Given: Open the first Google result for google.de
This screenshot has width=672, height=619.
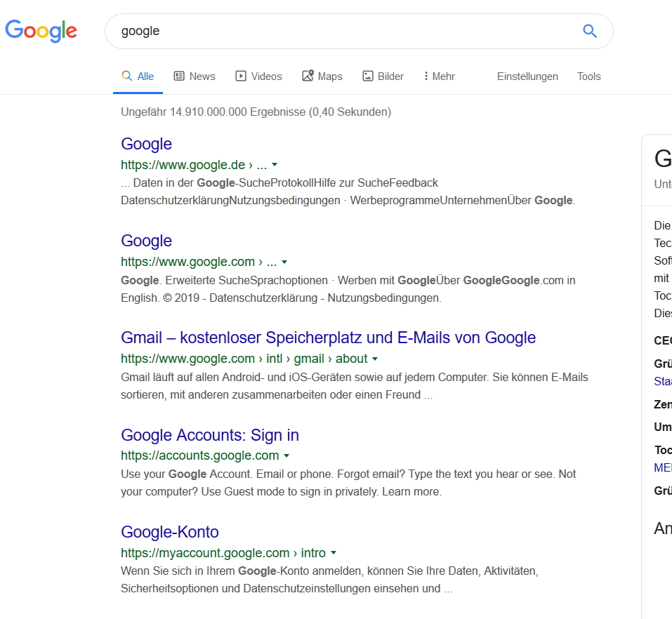Looking at the screenshot, I should pyautogui.click(x=146, y=144).
